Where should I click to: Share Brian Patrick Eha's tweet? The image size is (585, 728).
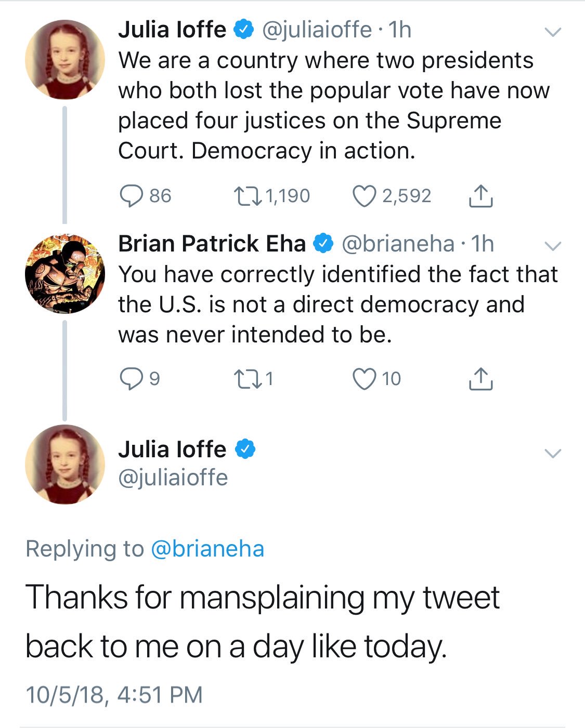(480, 379)
